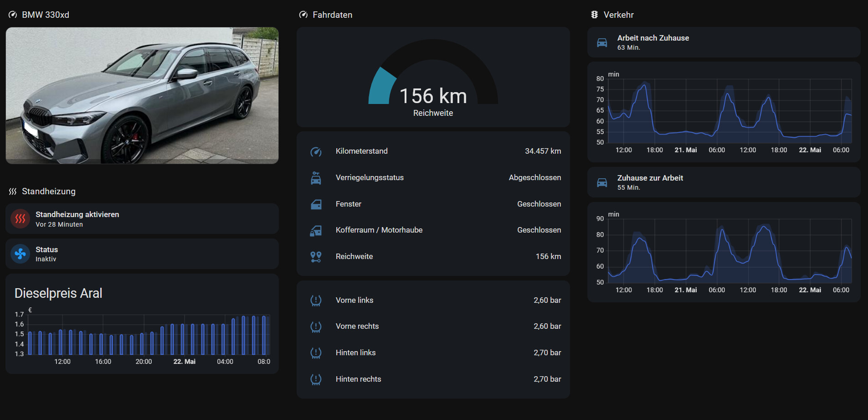Screen dimensions: 868x420
Task: Open the Fenster row
Action: click(x=433, y=204)
